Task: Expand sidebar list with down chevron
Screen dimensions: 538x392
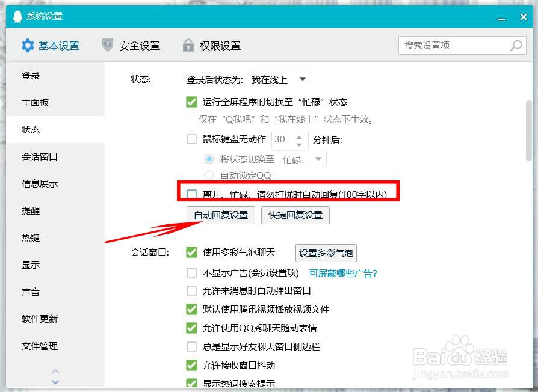Action: coord(55,382)
